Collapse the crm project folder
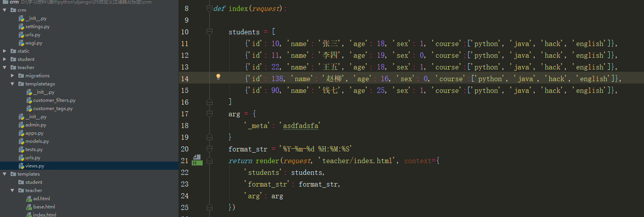 point(5,10)
